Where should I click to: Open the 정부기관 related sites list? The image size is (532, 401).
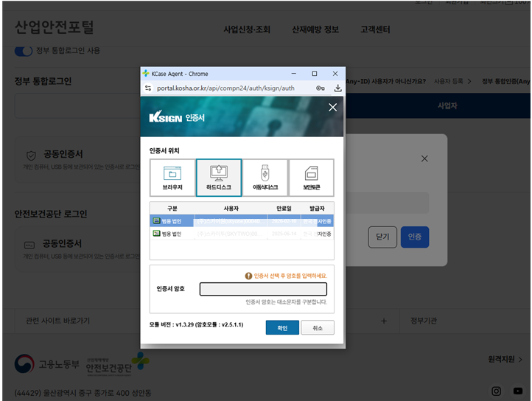pyautogui.click(x=424, y=321)
